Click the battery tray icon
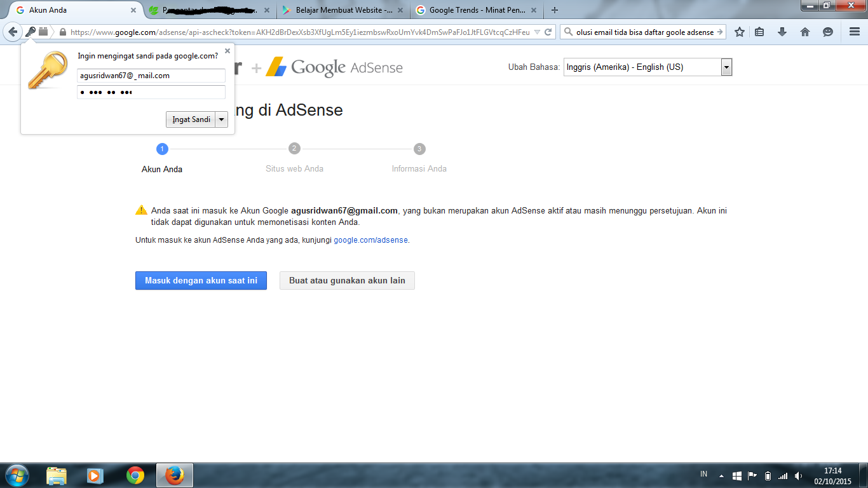This screenshot has height=488, width=868. (x=768, y=475)
